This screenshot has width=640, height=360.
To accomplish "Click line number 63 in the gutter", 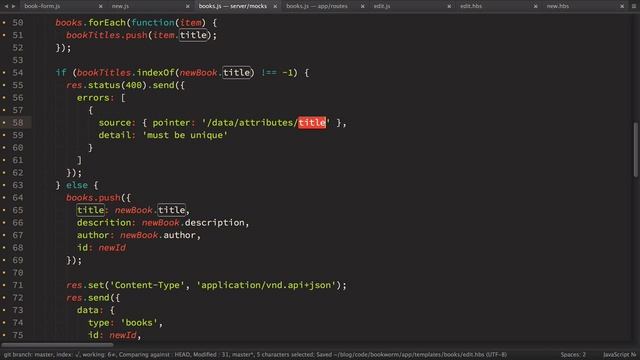I will 18,185.
